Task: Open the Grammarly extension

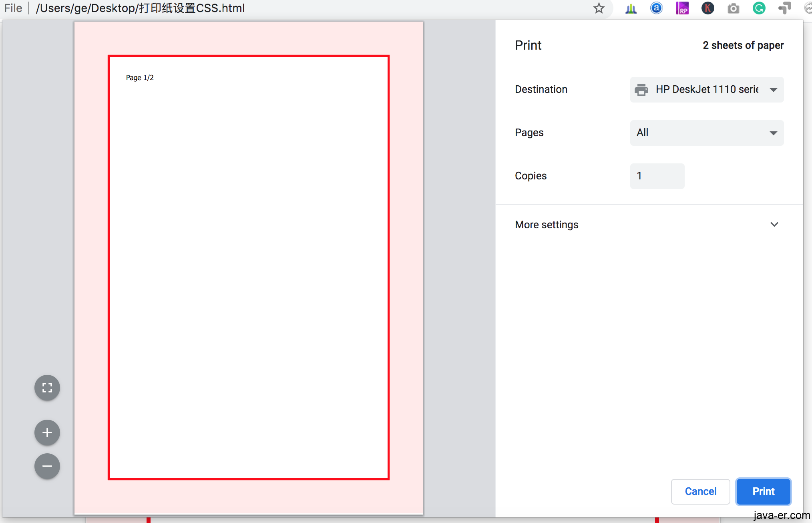Action: [758, 8]
